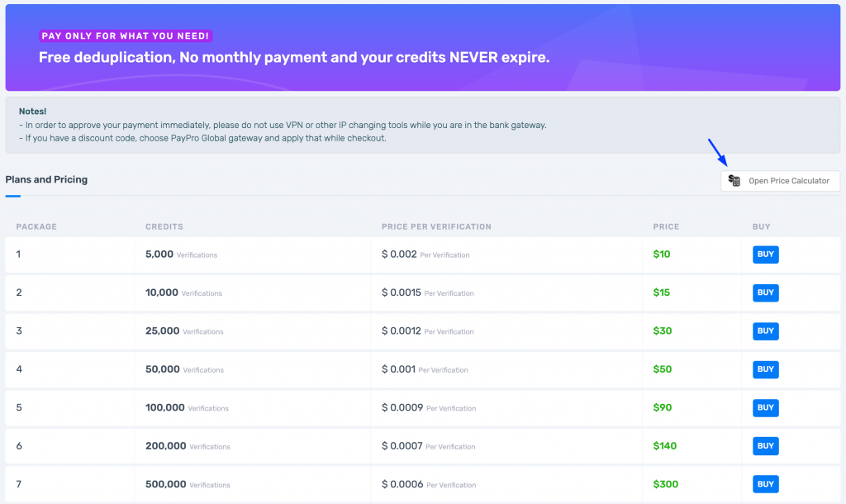
Task: Select the Plans and Pricing tab heading
Action: pos(46,179)
